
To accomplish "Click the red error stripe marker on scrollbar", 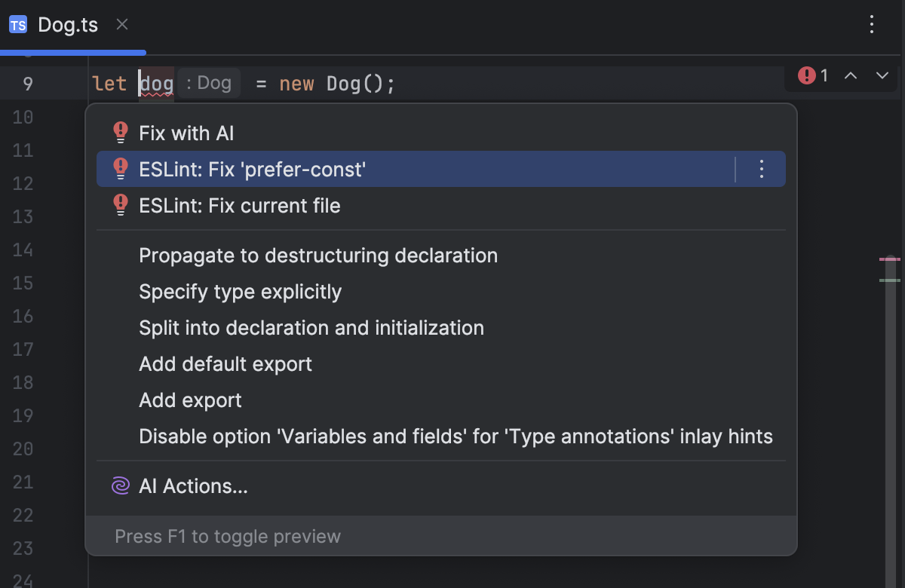I will [890, 259].
